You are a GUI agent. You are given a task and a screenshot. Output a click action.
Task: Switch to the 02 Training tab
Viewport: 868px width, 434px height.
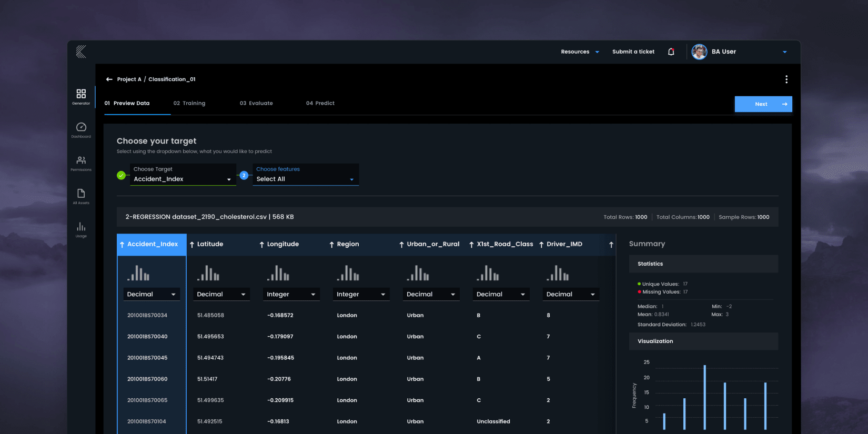click(189, 103)
